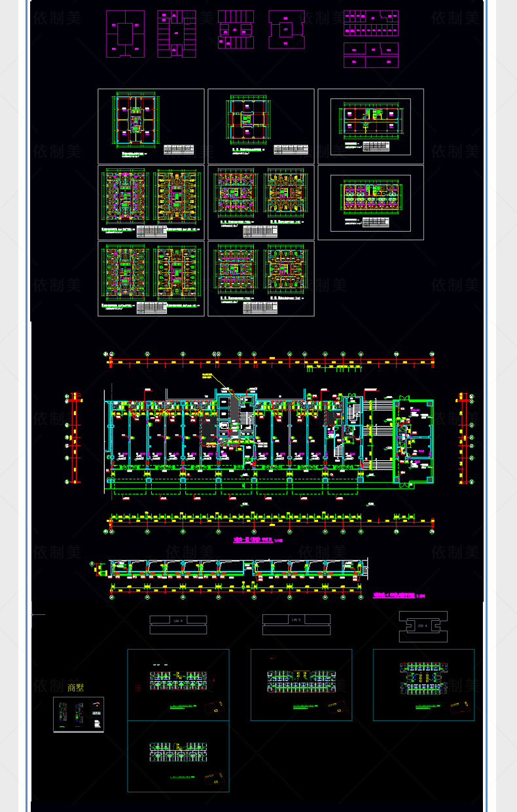Open double-framed sheet with wide corridor plan
517x812 pixels.
(370, 126)
